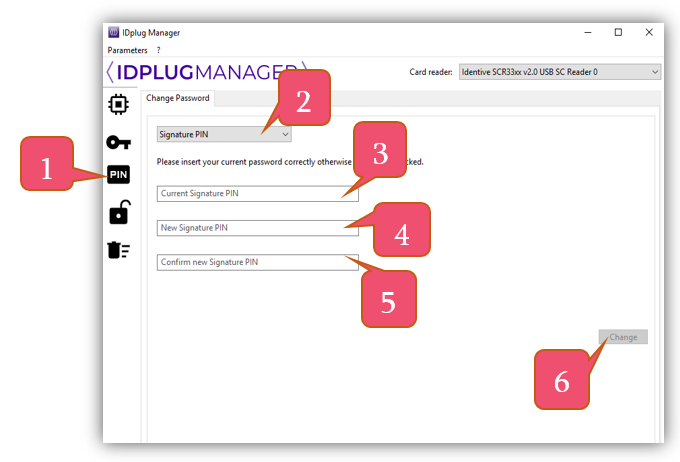This screenshot has height=462, width=680.
Task: Maximize the IDplug Manager window
Action: (x=618, y=32)
